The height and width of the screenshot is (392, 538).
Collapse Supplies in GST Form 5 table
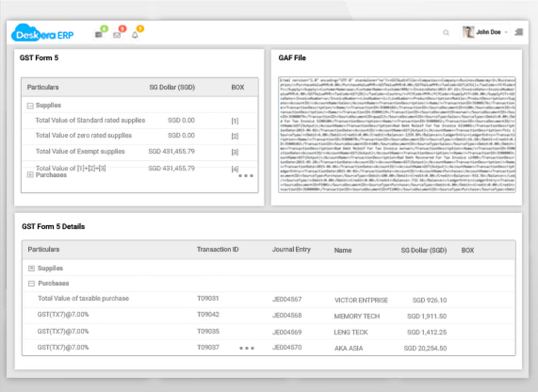pyautogui.click(x=30, y=106)
